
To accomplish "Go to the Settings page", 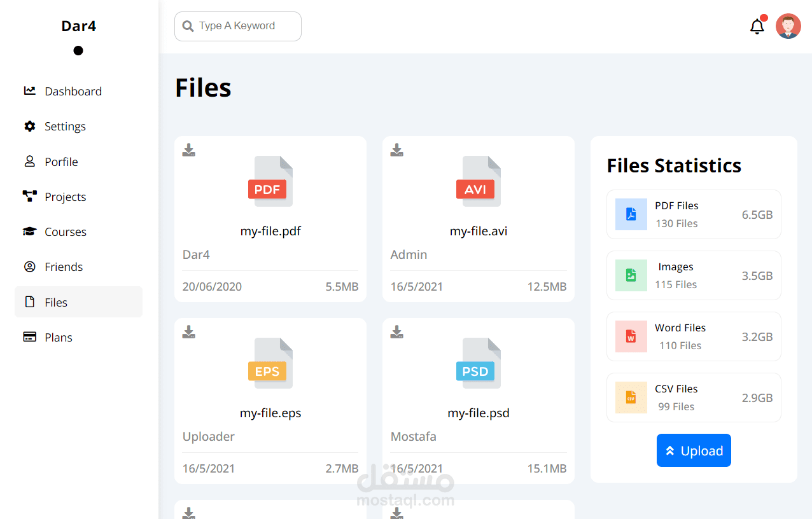I will click(78, 126).
